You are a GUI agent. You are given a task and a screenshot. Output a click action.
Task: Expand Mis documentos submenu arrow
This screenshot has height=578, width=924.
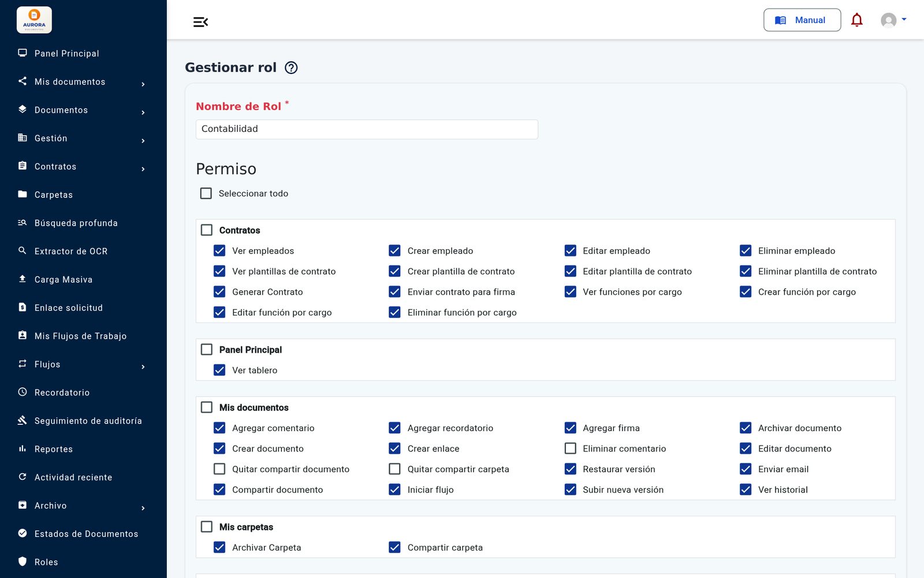143,84
